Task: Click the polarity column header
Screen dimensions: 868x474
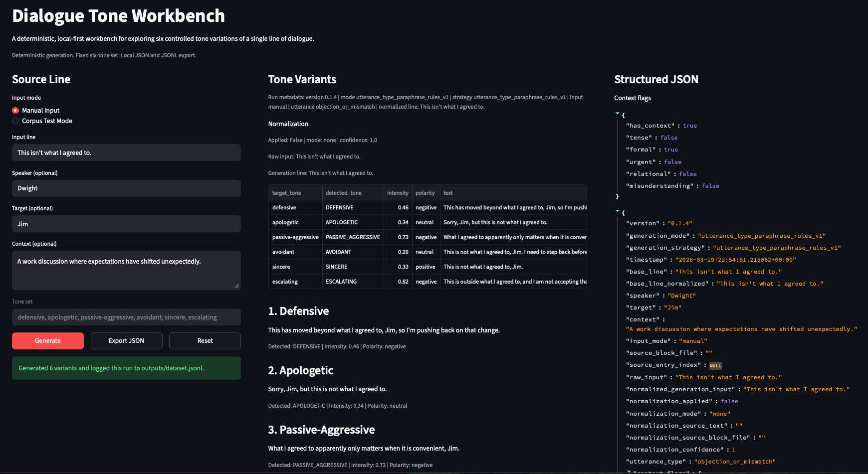Action: pyautogui.click(x=425, y=193)
